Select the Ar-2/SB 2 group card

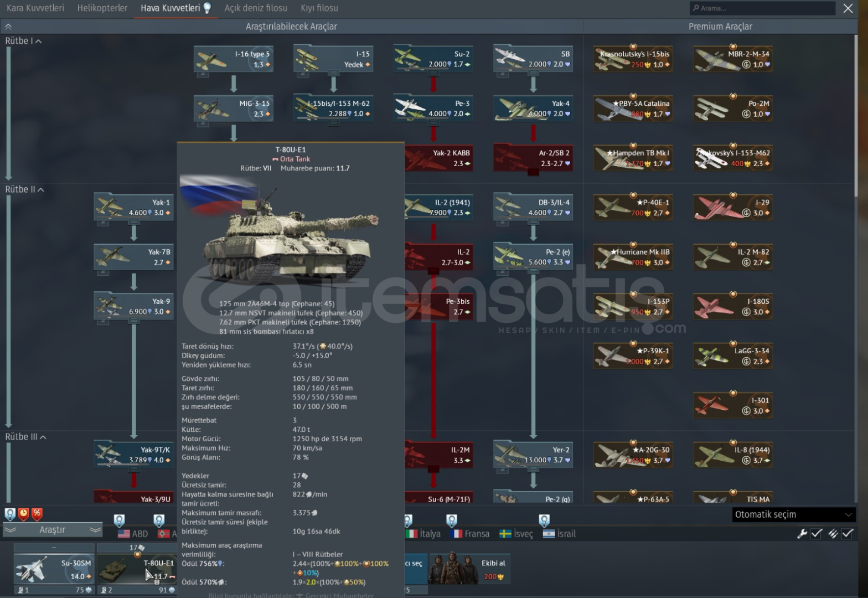tap(533, 158)
